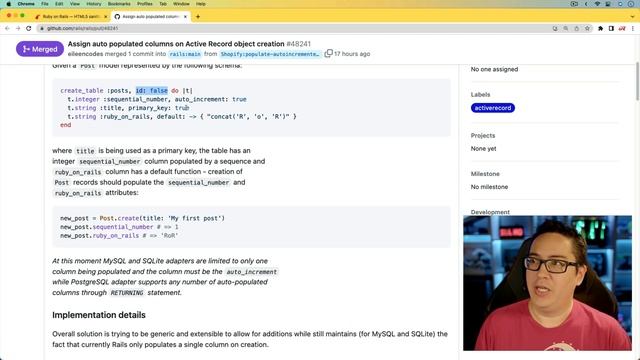Open the Help menu
The height and width of the screenshot is (360, 640).
(200, 4)
